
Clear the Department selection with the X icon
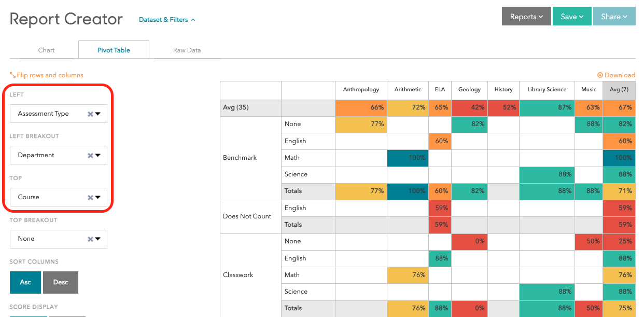90,155
